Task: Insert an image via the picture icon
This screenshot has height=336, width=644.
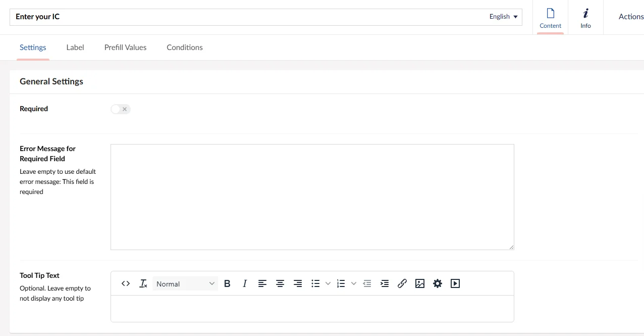Action: [420, 284]
